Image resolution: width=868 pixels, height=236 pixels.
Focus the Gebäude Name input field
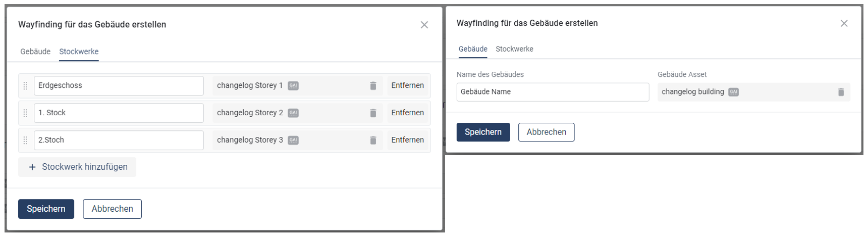(x=552, y=92)
